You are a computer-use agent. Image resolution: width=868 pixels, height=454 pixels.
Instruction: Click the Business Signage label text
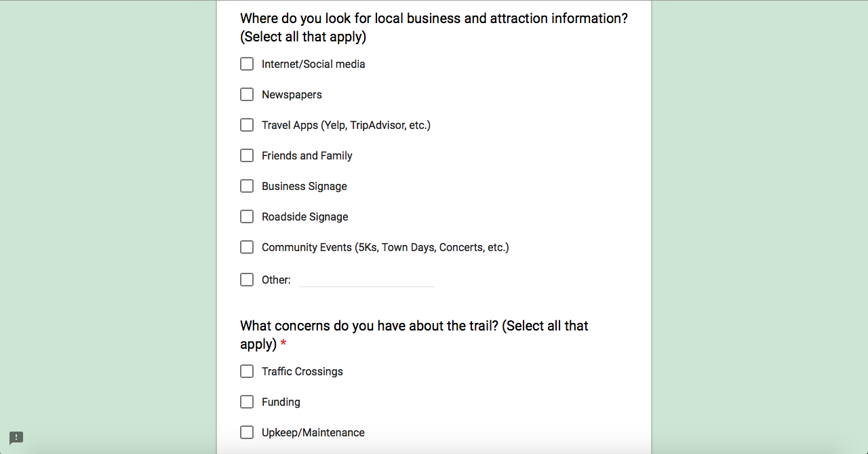pos(304,187)
